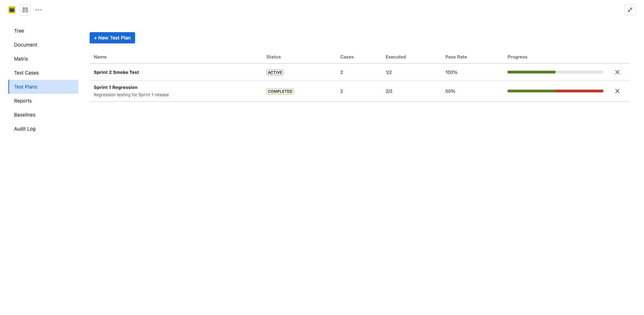Open the Tree view

(x=19, y=31)
